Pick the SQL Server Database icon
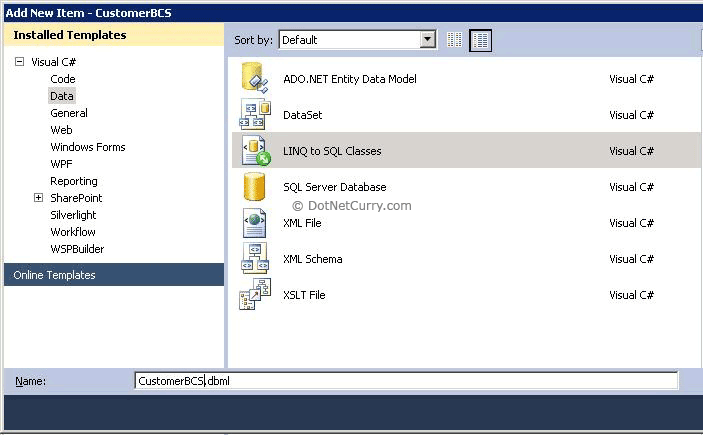This screenshot has height=435, width=703. [x=254, y=187]
